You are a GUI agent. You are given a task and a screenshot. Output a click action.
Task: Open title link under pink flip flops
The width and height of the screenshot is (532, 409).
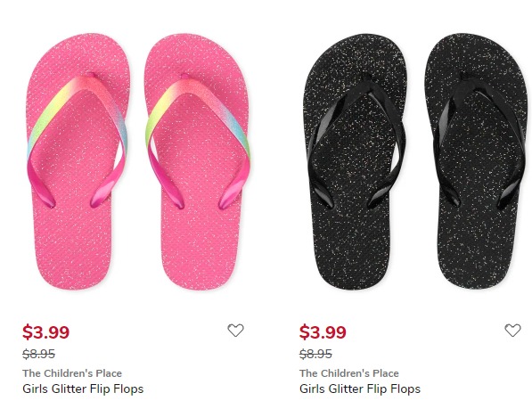point(83,389)
